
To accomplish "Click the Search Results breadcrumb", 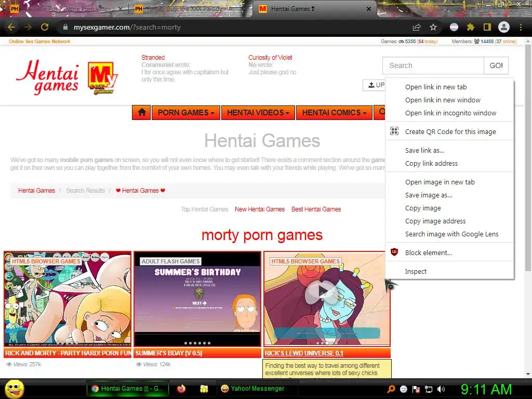I will (86, 190).
